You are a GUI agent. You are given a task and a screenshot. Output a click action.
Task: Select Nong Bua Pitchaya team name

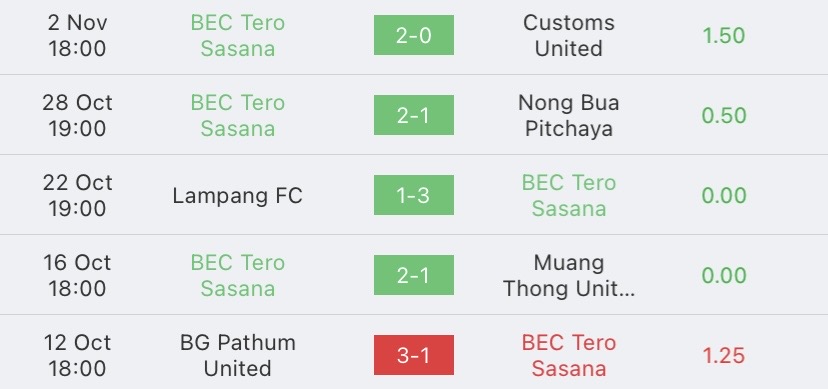(x=569, y=116)
